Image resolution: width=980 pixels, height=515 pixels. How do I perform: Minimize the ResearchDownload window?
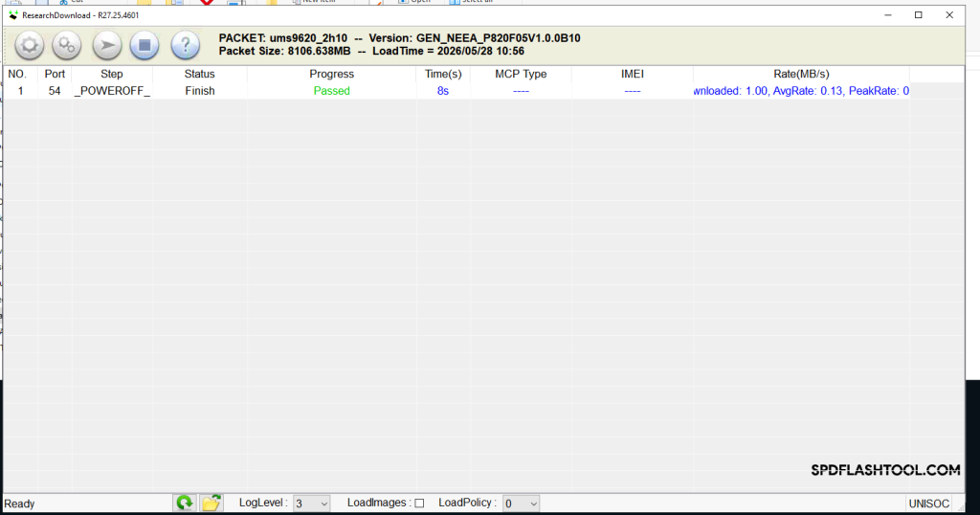pyautogui.click(x=887, y=15)
